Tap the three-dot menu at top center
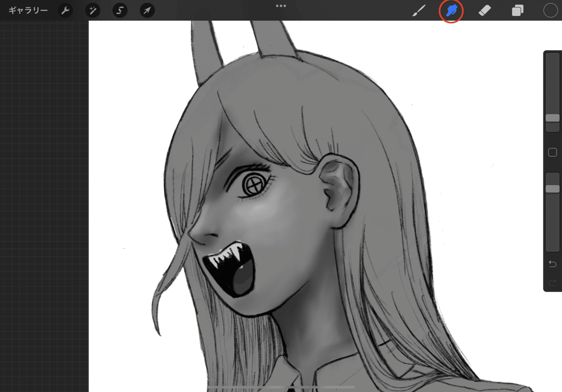The height and width of the screenshot is (392, 562). coord(281,6)
